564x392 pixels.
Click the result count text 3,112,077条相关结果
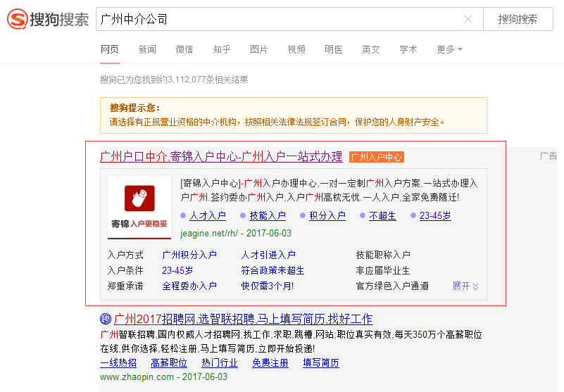[208, 80]
